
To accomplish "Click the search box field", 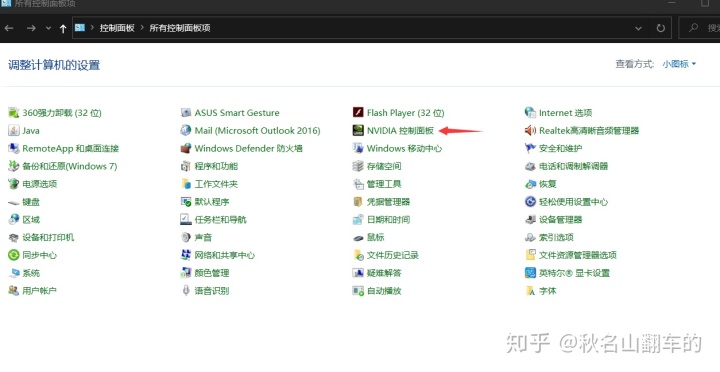I will 699,28.
